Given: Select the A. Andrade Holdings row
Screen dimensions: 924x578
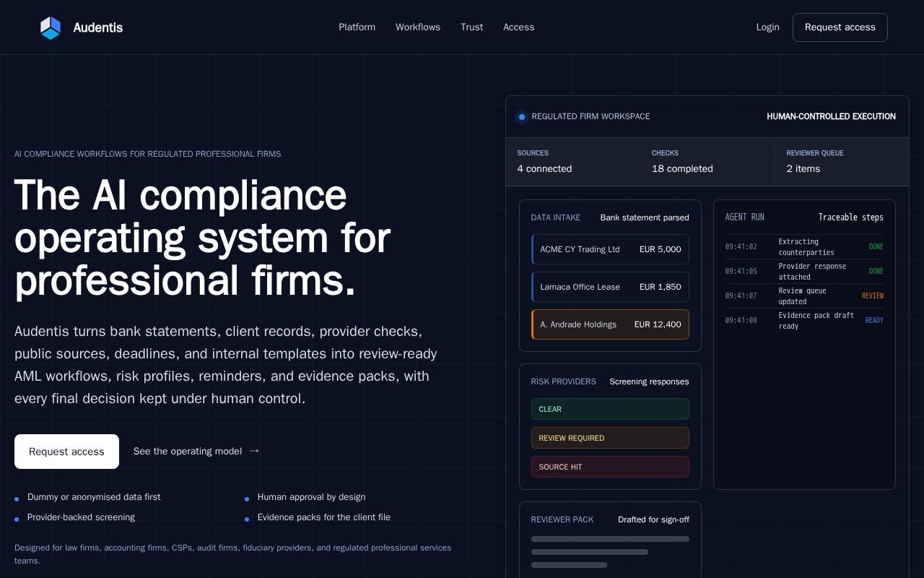Looking at the screenshot, I should (610, 324).
